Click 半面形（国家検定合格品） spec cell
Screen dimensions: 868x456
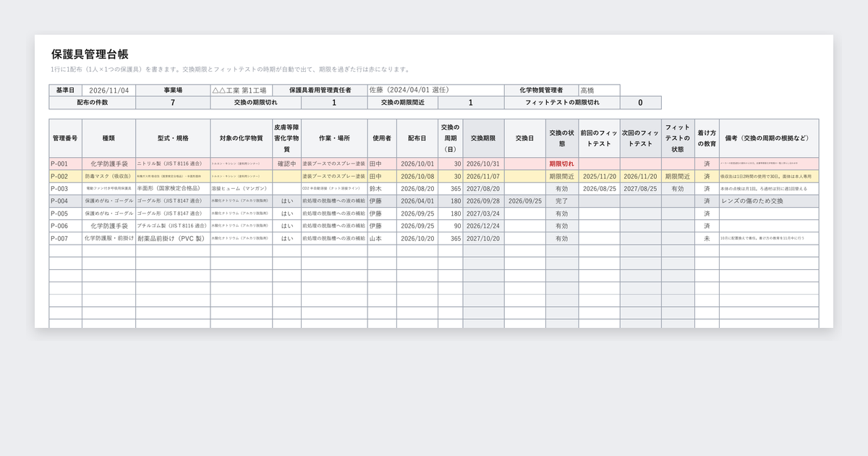[173, 189]
